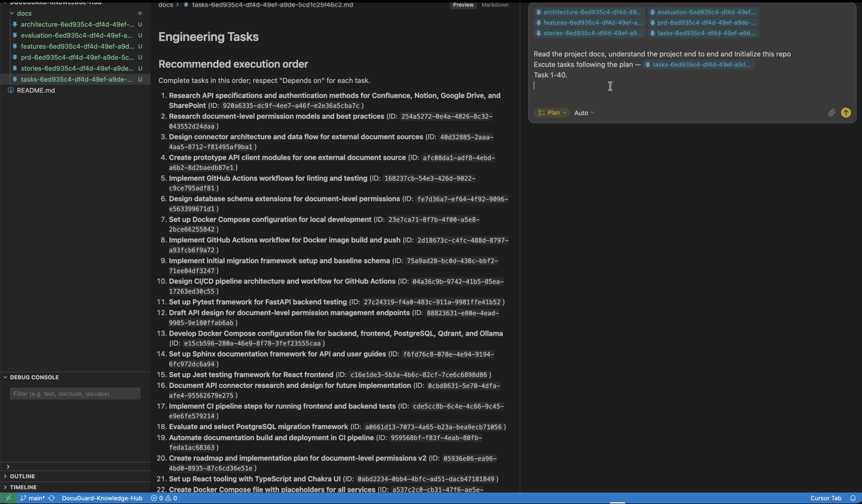Open the Auto model dropdown
This screenshot has height=504, width=862.
[584, 113]
